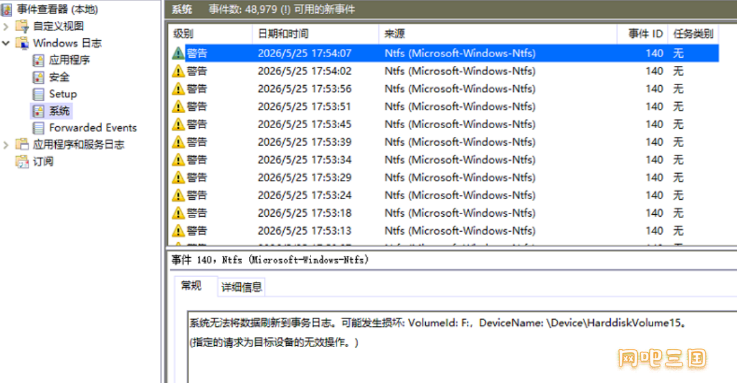Open the 订阅 tree label
This screenshot has height=383, width=737.
pyautogui.click(x=43, y=162)
